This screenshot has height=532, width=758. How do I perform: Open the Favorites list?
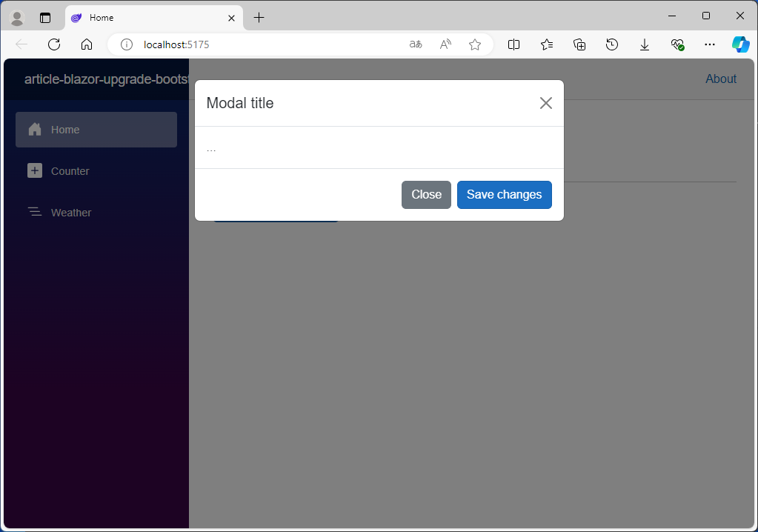(547, 44)
